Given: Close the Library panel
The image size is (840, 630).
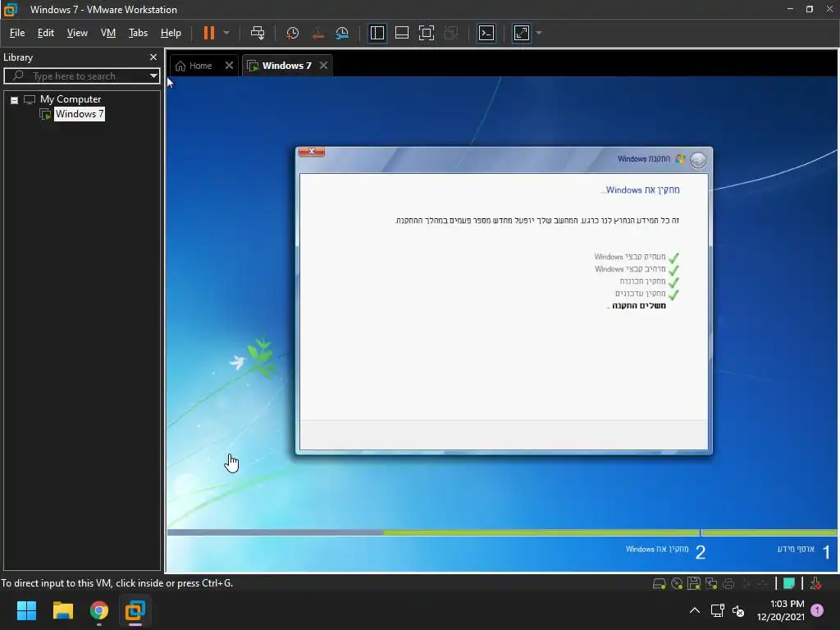Looking at the screenshot, I should pyautogui.click(x=153, y=57).
